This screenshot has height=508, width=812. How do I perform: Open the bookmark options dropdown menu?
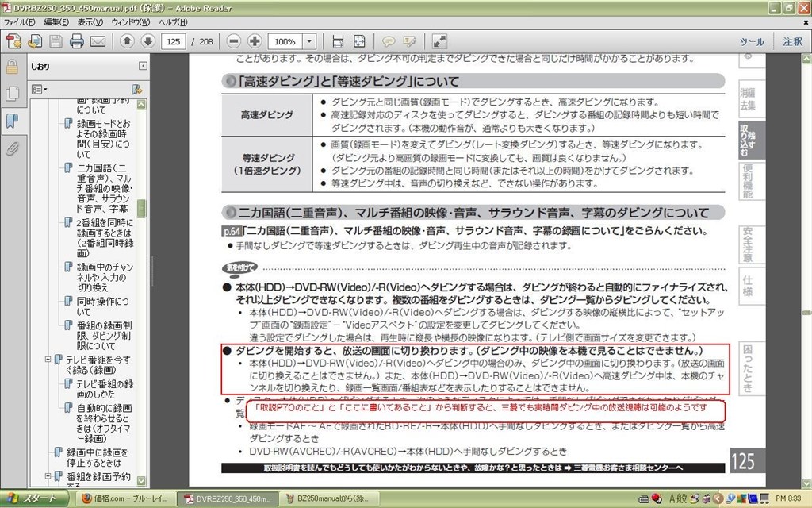point(40,90)
